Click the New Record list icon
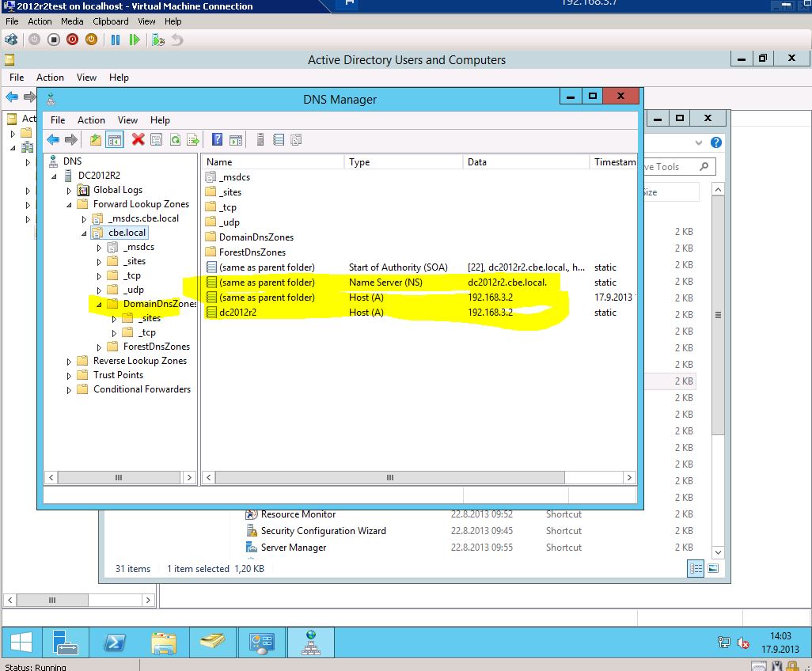The image size is (812, 671). click(279, 139)
